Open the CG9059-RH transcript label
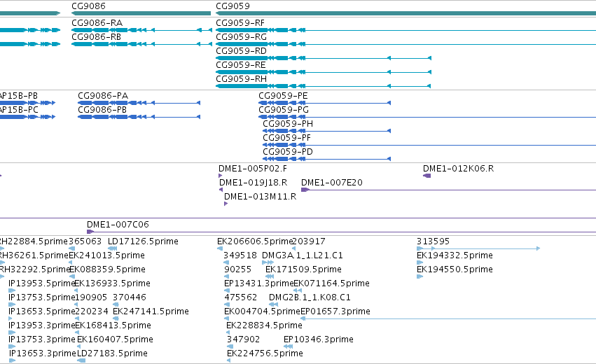 pos(242,79)
